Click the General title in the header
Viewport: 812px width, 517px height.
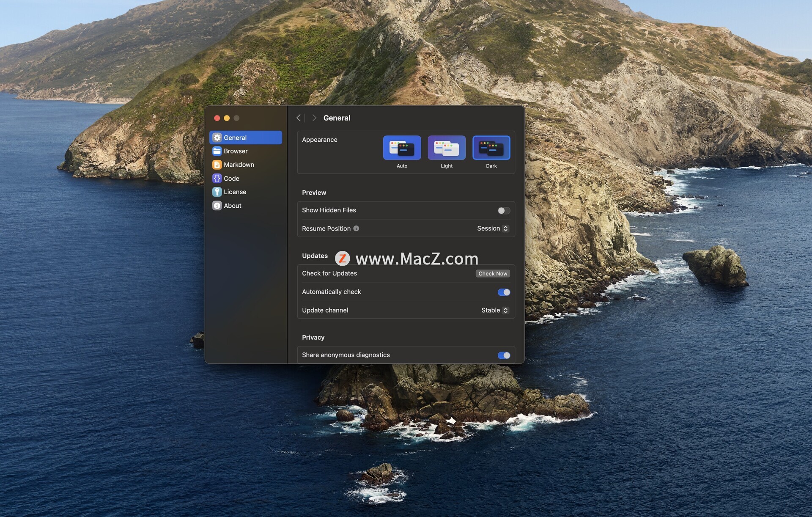[x=337, y=118]
